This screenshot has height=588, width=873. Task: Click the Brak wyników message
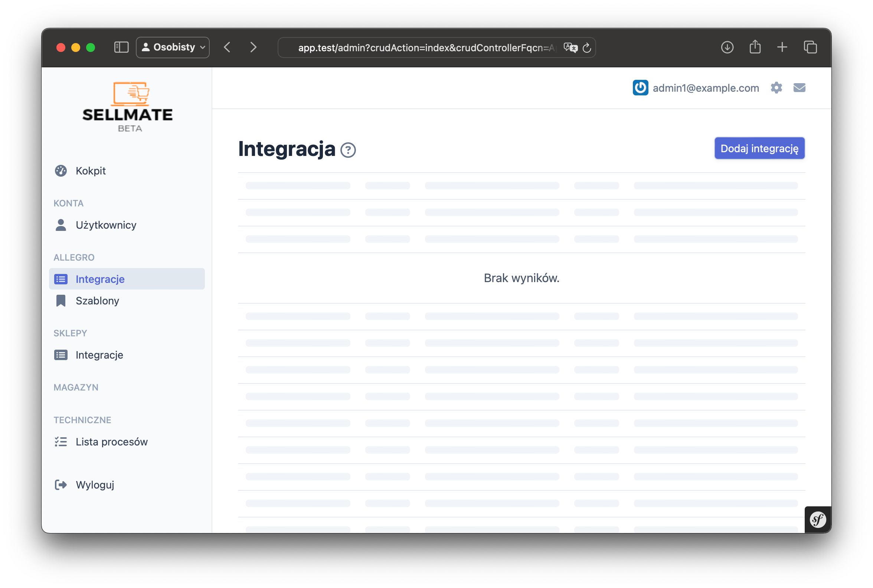[521, 278]
